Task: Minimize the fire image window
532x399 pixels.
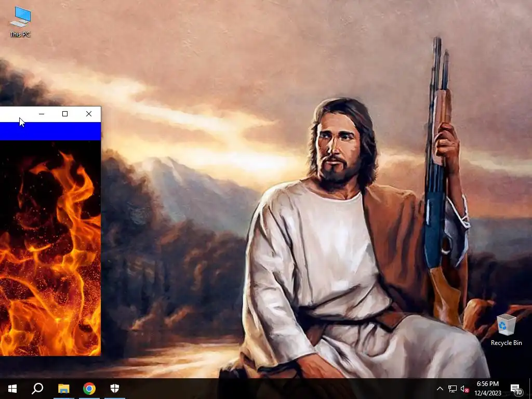Action: point(42,114)
